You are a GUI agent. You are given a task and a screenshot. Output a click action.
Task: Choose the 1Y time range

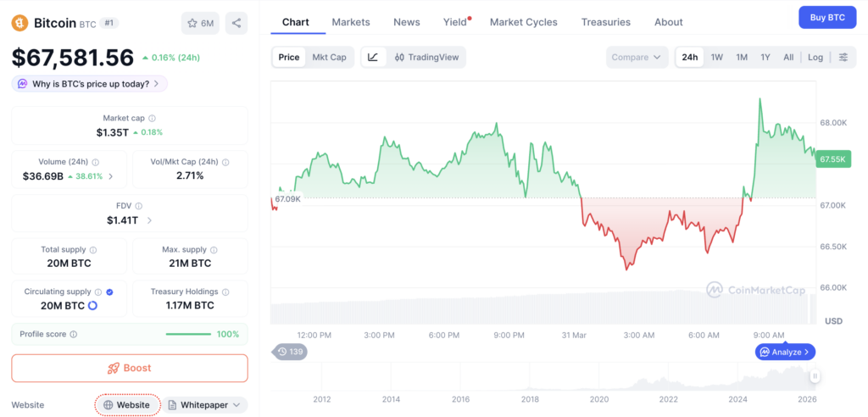765,57
